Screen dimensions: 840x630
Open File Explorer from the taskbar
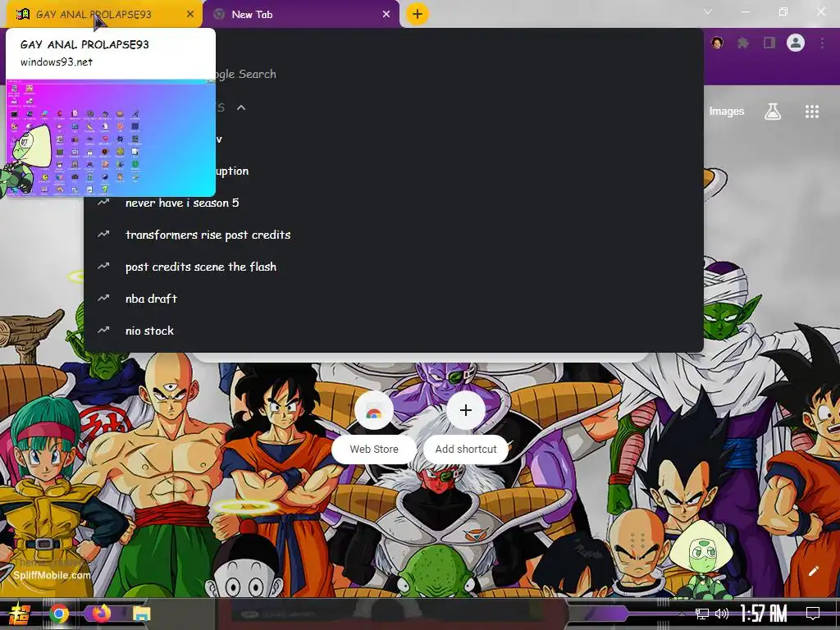(x=141, y=614)
